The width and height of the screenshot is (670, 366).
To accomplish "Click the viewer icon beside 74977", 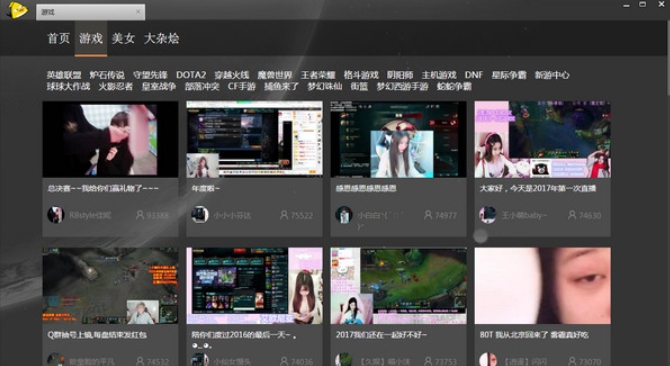I will pos(428,215).
